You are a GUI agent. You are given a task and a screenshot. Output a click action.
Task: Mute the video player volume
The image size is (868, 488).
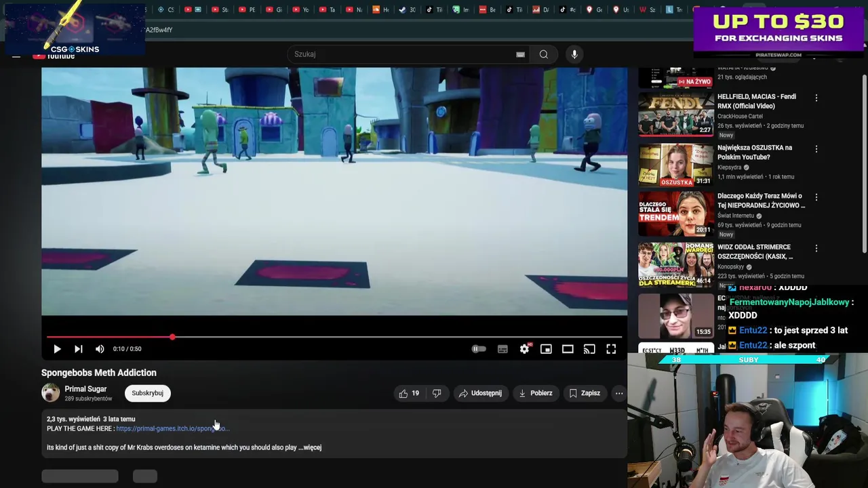tap(100, 349)
